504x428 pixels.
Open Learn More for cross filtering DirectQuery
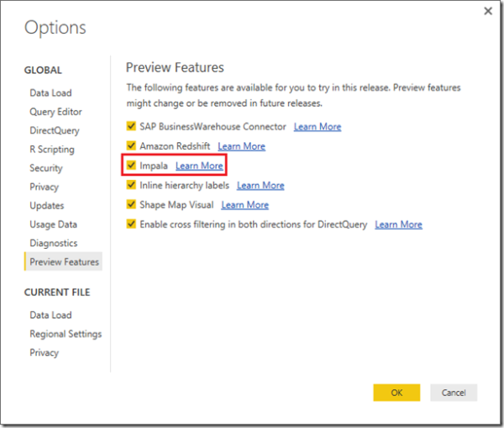[x=398, y=225]
